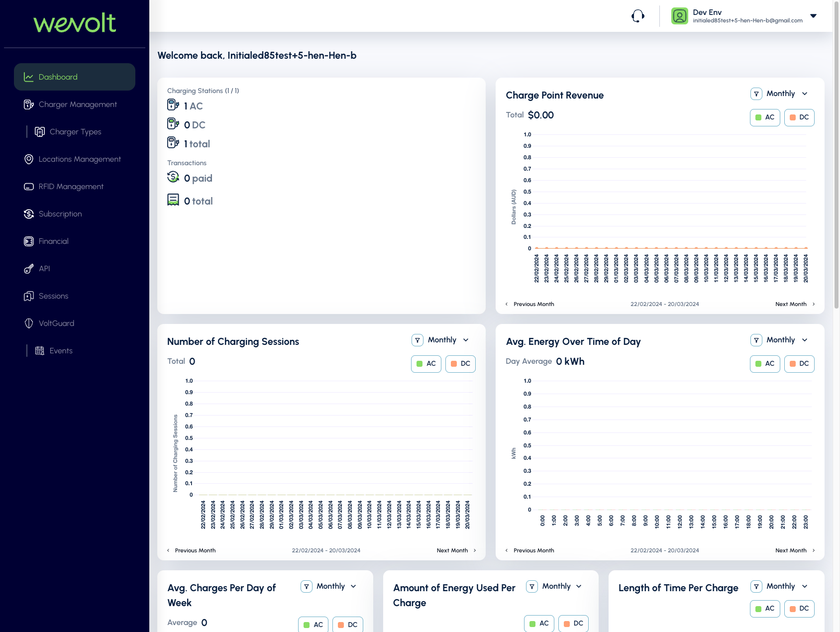Open the Dev Env account dropdown arrow

pos(814,16)
